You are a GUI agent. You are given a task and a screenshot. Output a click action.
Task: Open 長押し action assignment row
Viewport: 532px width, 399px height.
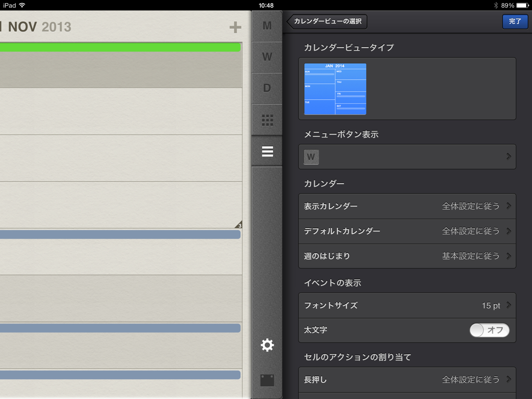pyautogui.click(x=407, y=379)
